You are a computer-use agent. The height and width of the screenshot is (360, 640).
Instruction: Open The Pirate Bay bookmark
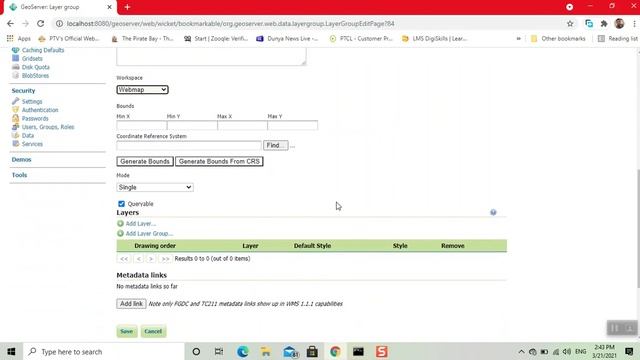[142, 38]
